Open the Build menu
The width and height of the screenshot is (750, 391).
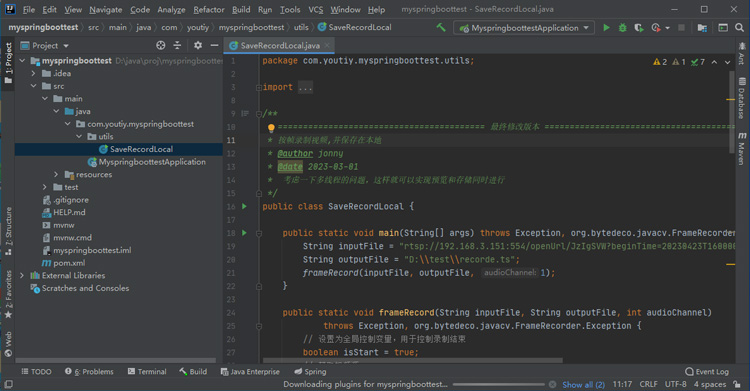coord(241,10)
